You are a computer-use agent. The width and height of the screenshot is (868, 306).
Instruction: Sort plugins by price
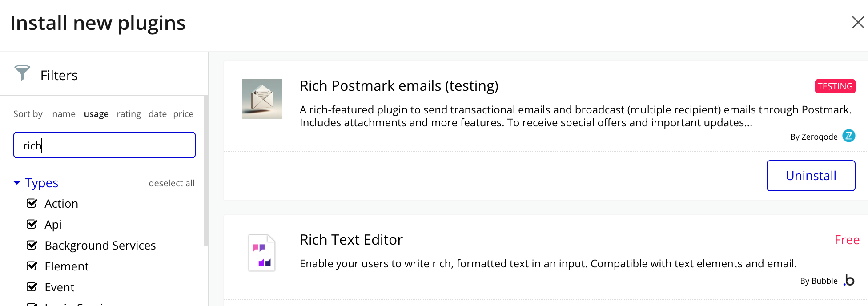(183, 114)
